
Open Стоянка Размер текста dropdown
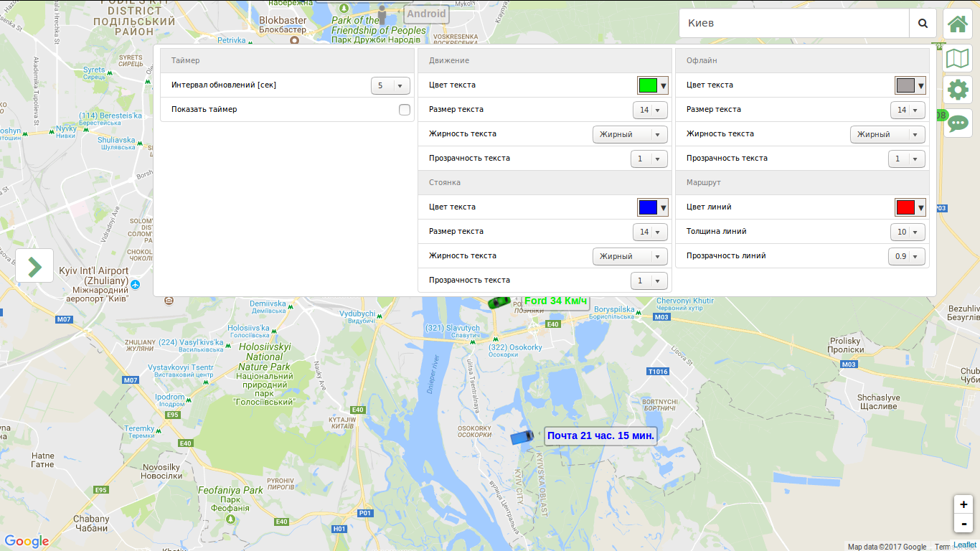click(650, 232)
